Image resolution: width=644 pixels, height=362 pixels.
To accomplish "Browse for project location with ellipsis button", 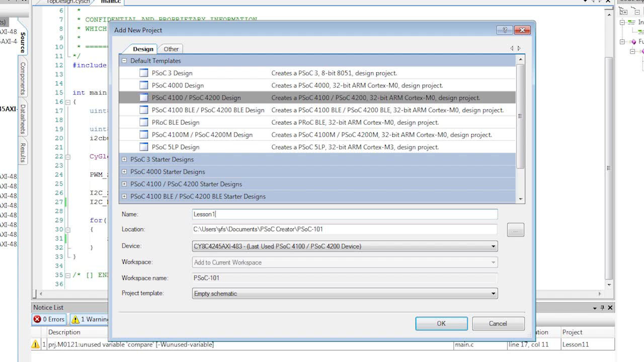I will point(516,230).
